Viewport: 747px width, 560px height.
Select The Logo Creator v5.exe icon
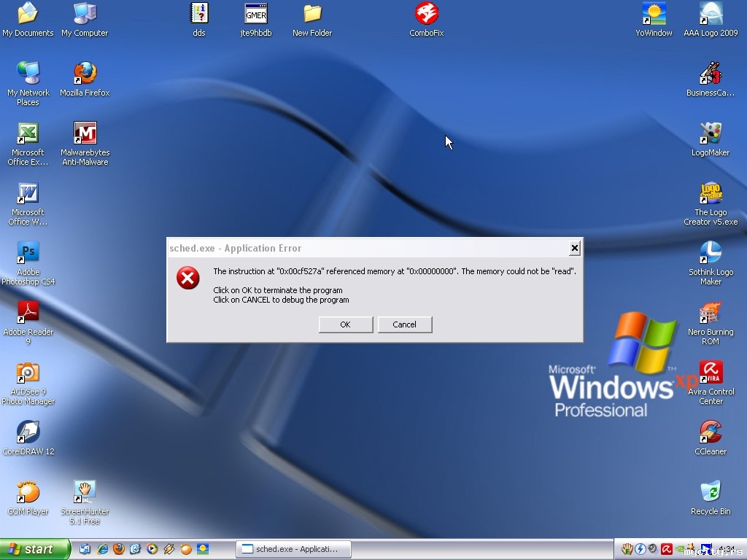711,204
